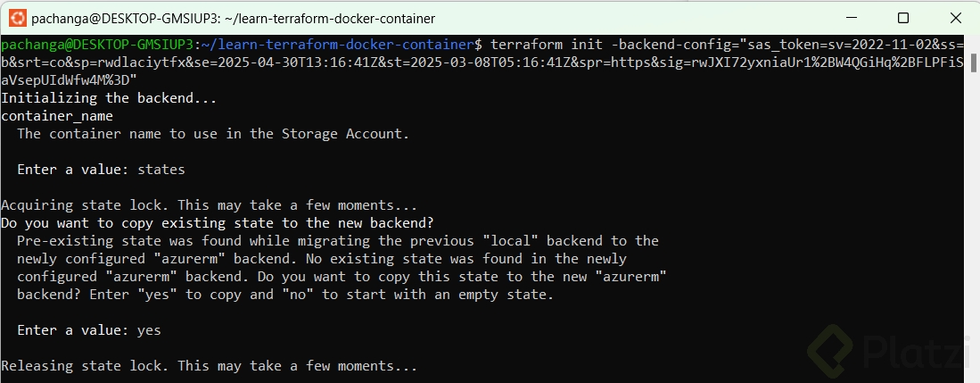Click the window title text in title bar
Image resolution: width=980 pixels, height=383 pixels.
[234, 18]
